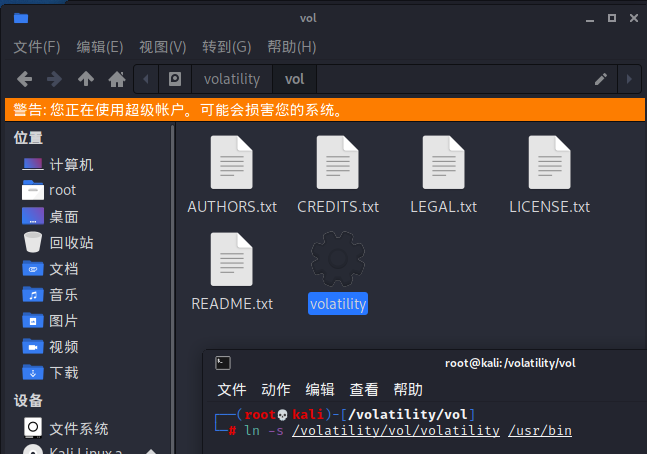Open the 编辑(E) menu

point(100,47)
